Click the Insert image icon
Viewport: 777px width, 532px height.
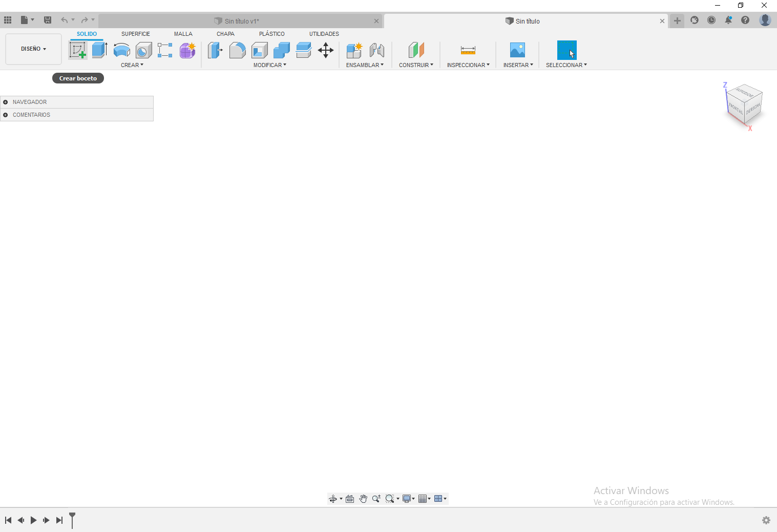tap(518, 50)
